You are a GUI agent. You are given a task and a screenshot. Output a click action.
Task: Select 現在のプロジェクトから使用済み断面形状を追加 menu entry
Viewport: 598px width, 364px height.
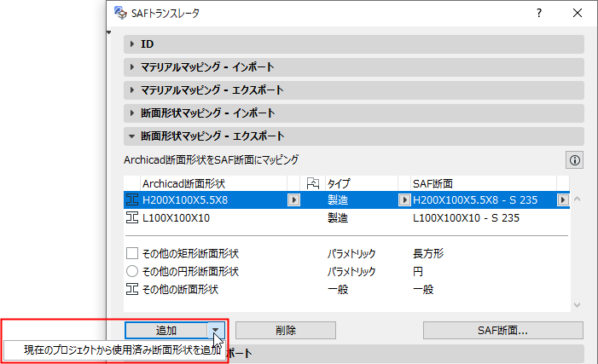click(115, 350)
